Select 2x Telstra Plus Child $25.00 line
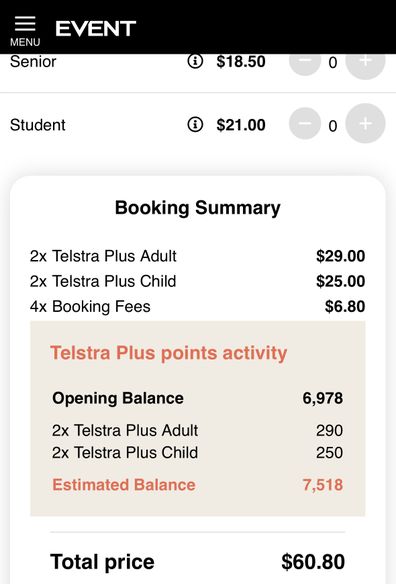 197,281
